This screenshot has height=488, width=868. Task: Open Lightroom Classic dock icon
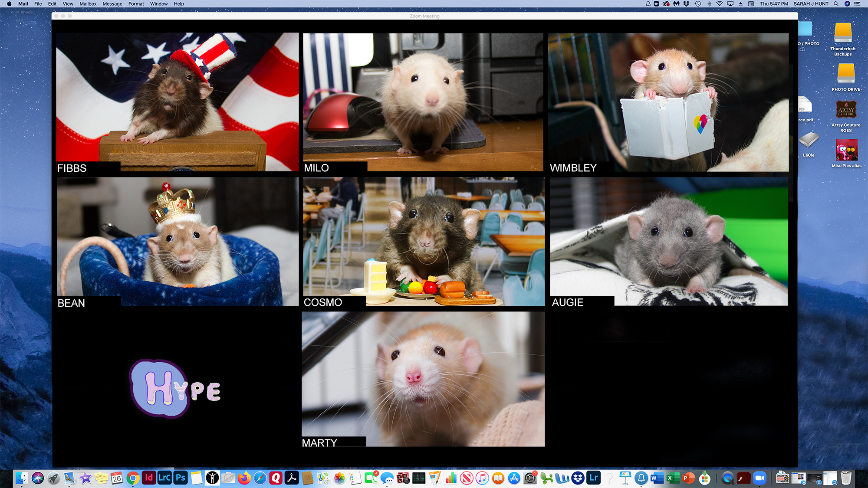[x=164, y=478]
